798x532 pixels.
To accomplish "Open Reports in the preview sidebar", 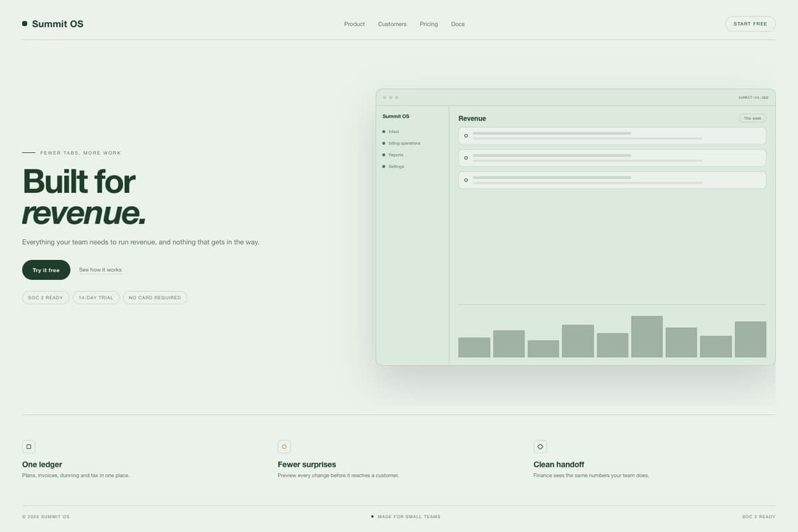I will coord(393,155).
